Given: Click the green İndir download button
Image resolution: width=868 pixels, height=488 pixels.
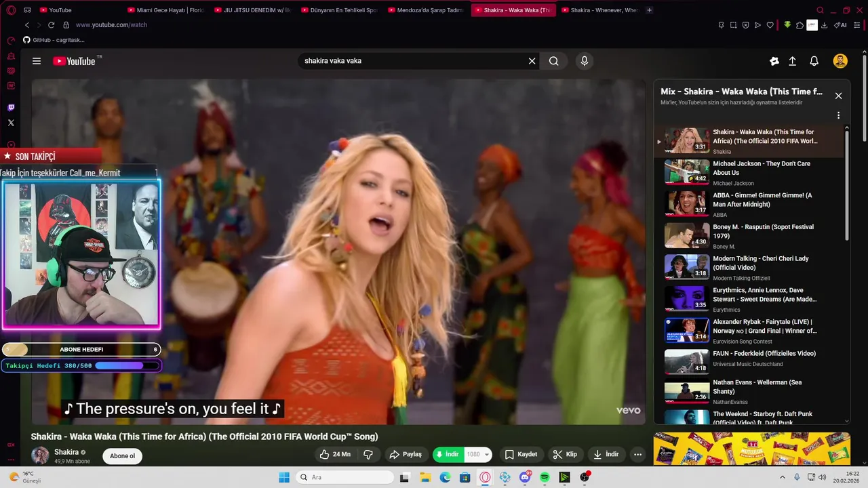Looking at the screenshot, I should 448,454.
